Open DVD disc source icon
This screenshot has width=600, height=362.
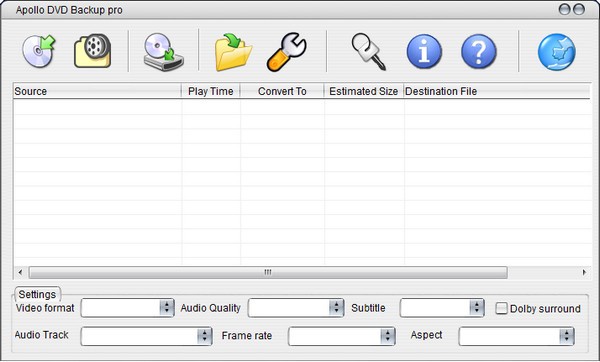tap(39, 51)
